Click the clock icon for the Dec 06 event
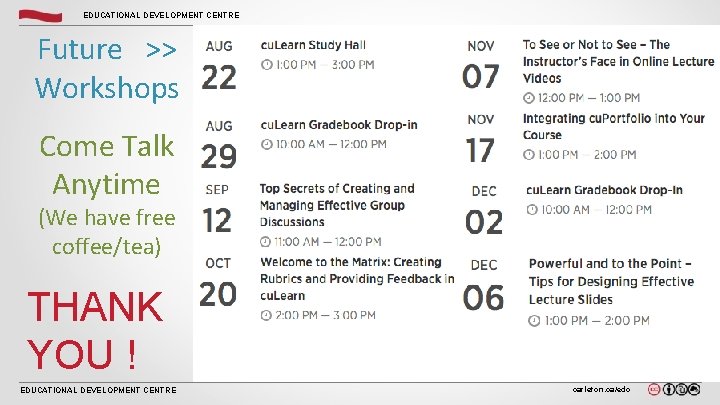The image size is (720, 405). pos(535,320)
